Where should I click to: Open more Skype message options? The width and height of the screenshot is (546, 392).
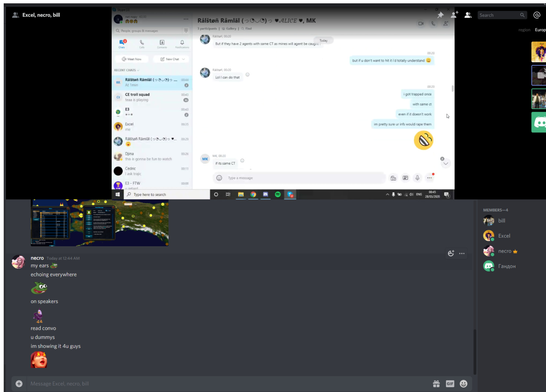[429, 178]
